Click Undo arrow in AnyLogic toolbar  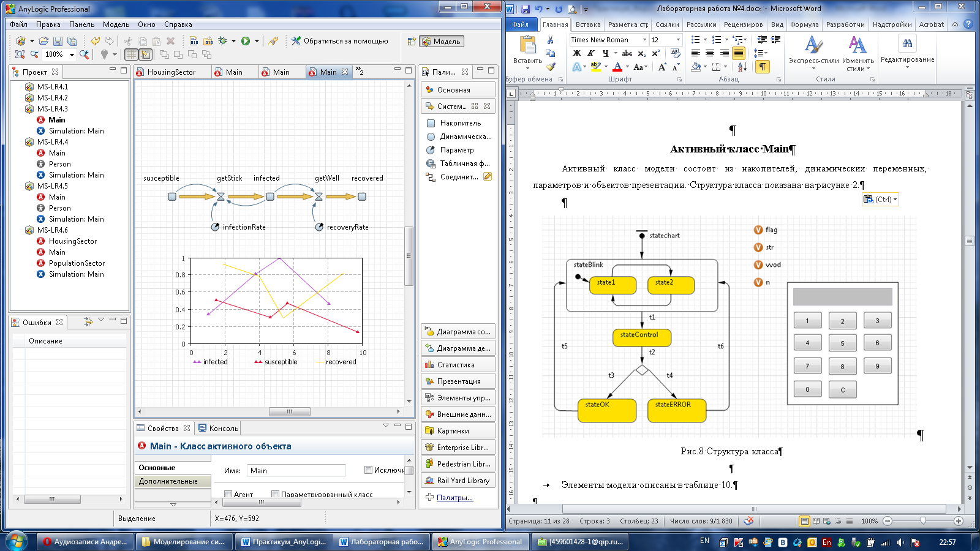(x=96, y=41)
